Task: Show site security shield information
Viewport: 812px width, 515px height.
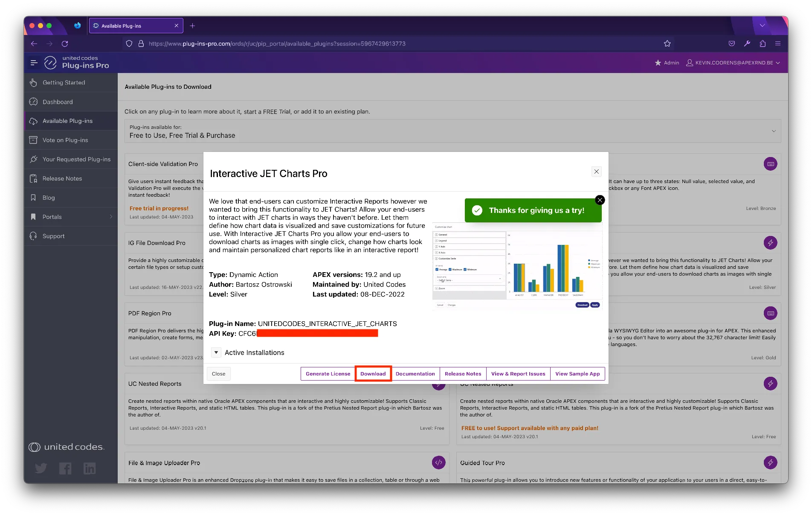Action: (129, 44)
